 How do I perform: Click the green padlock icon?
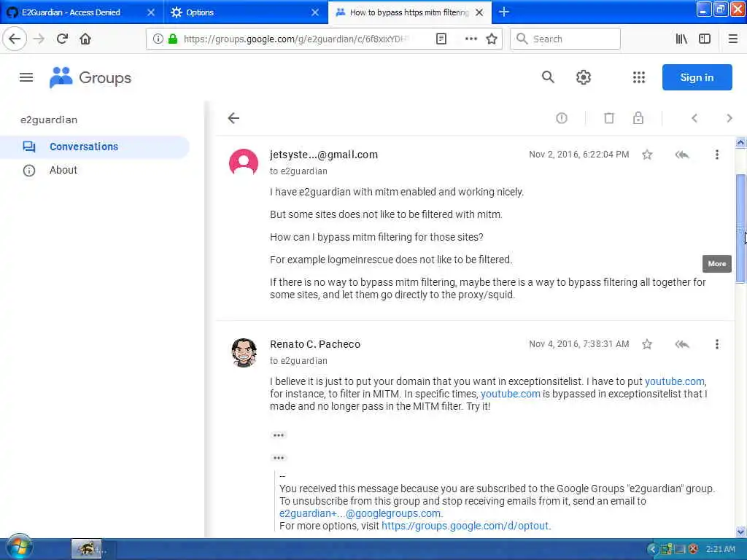tap(173, 39)
